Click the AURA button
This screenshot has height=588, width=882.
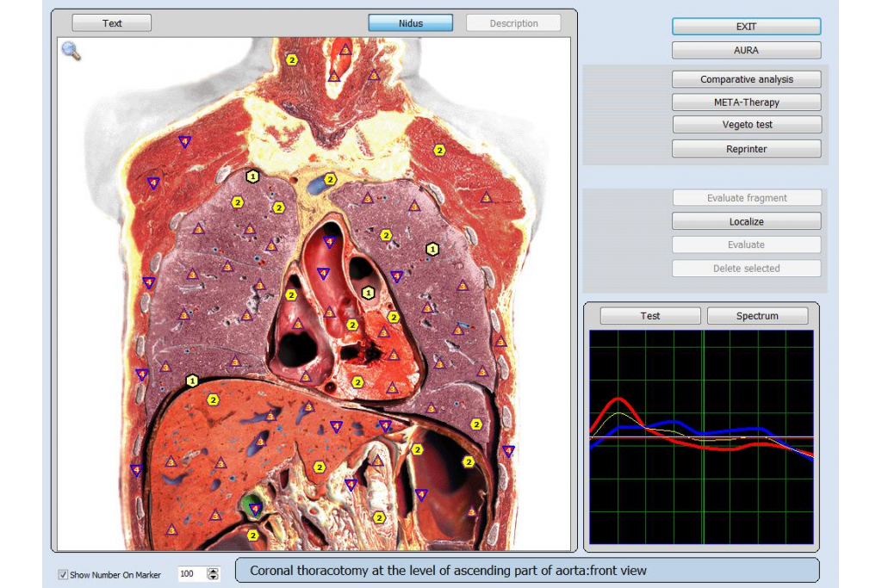746,50
